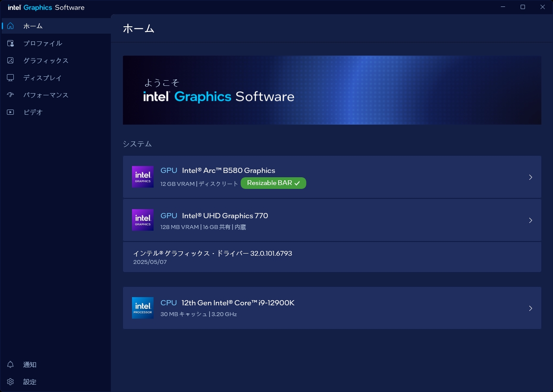The width and height of the screenshot is (553, 392).
Task: Click Intel Graphics logo beside Arc B580
Action: [143, 177]
